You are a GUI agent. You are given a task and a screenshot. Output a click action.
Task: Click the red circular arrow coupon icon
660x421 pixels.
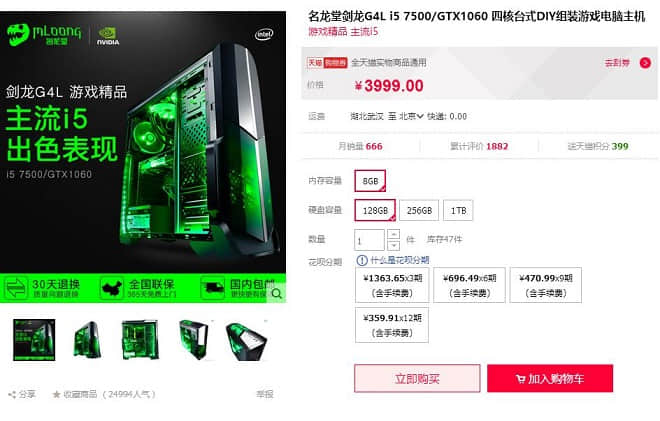tap(645, 63)
